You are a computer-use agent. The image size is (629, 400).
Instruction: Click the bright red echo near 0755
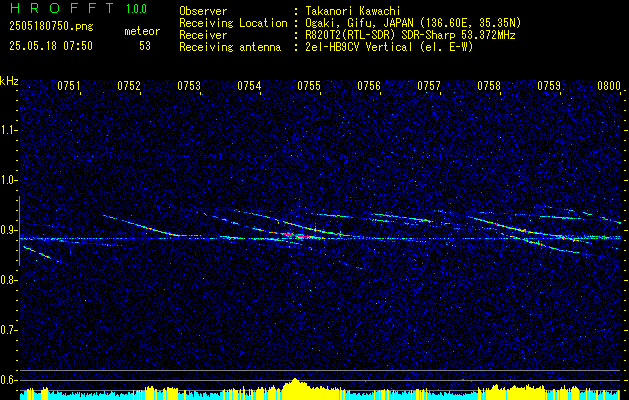(x=297, y=236)
